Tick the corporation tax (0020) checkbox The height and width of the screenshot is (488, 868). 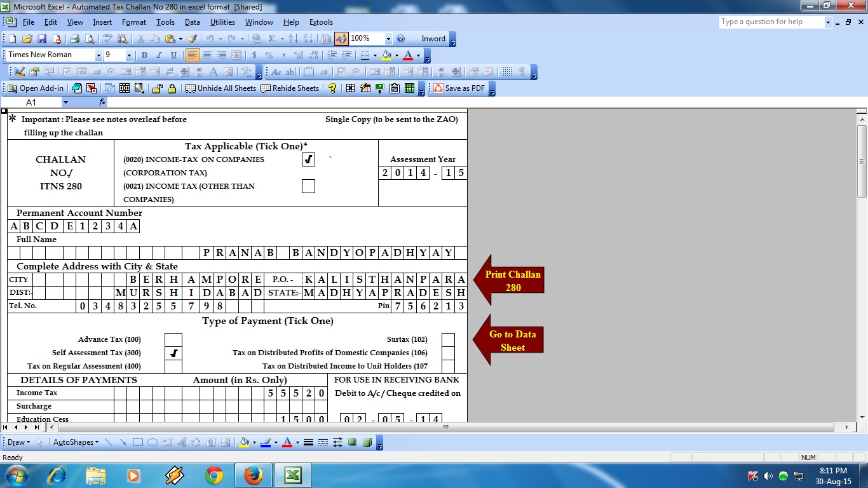point(308,159)
